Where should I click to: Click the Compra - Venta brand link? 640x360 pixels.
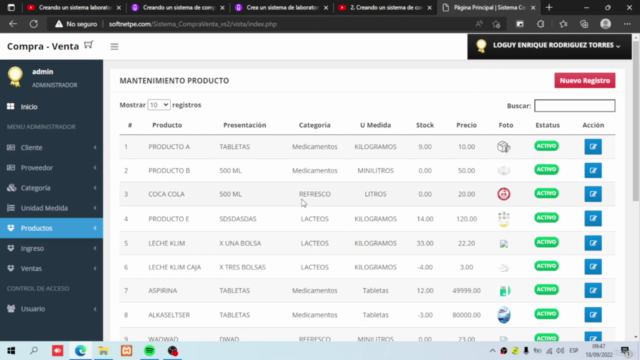click(x=43, y=47)
